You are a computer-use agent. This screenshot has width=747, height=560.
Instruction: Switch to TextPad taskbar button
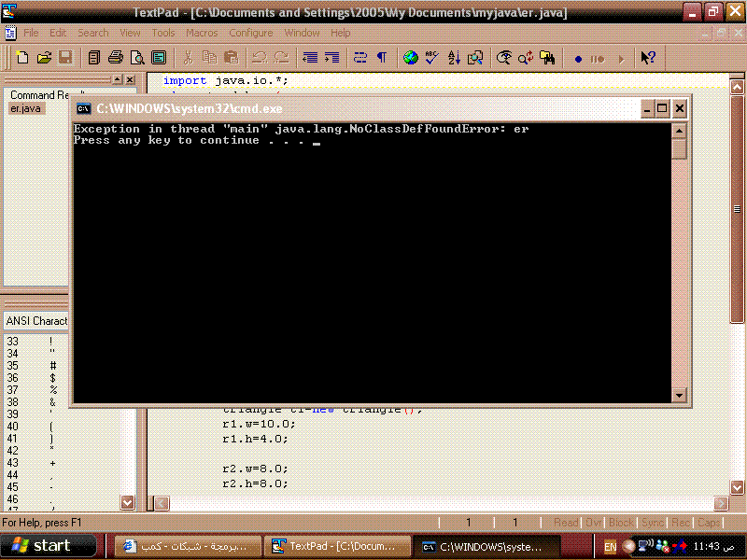pyautogui.click(x=336, y=546)
